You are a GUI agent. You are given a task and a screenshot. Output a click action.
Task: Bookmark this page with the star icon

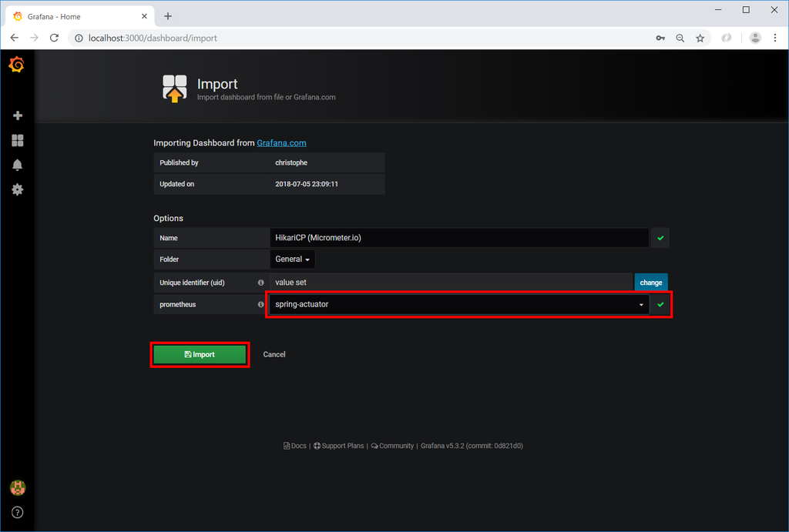pos(700,38)
